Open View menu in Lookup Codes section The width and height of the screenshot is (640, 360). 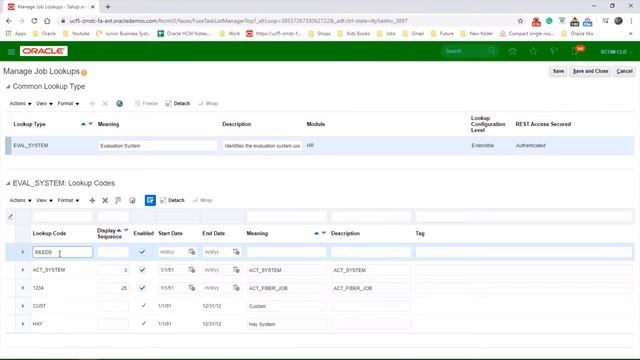point(44,200)
